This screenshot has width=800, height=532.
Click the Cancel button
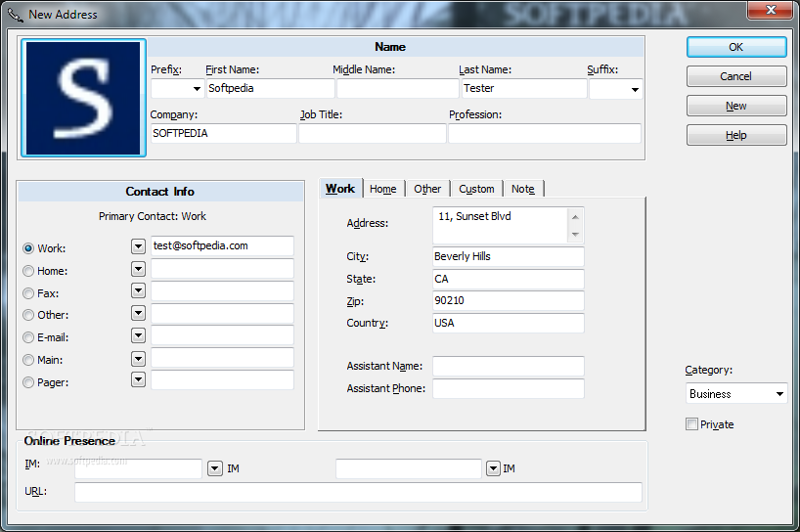(x=736, y=76)
